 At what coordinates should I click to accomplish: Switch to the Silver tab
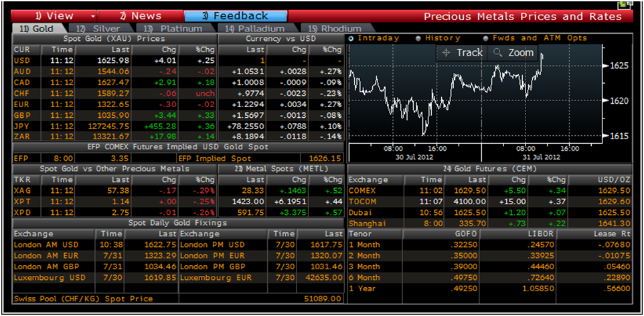point(98,29)
